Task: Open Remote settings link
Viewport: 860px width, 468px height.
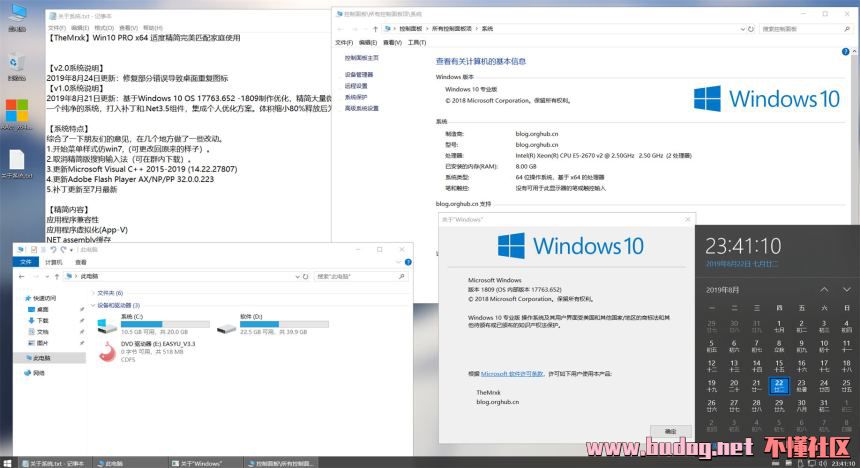Action: point(356,86)
